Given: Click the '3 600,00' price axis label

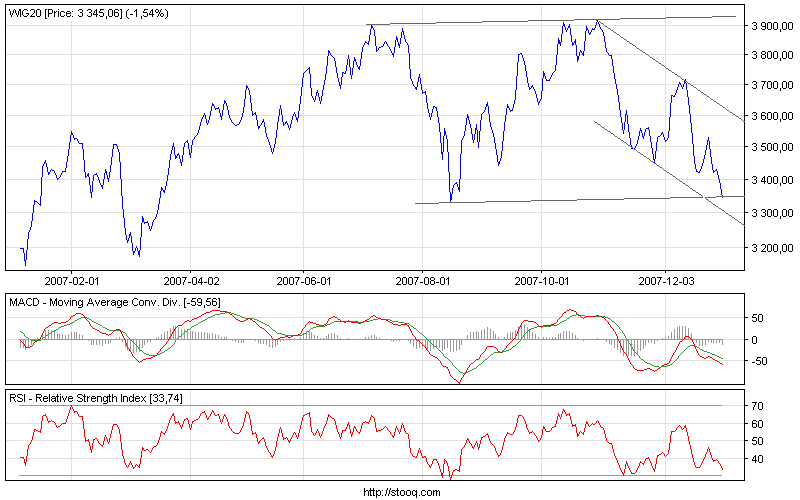Looking at the screenshot, I should pos(772,116).
